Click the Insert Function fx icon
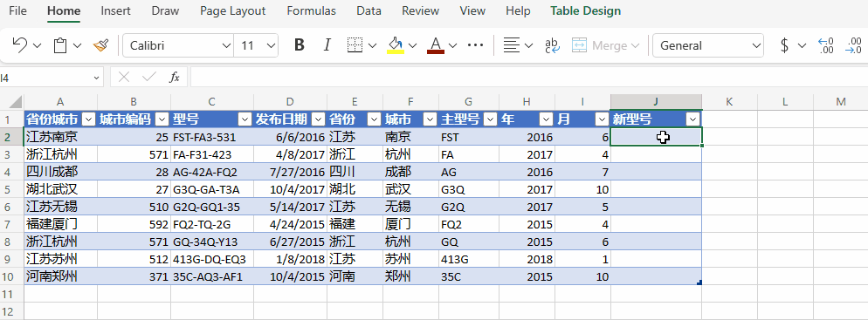 coord(175,78)
